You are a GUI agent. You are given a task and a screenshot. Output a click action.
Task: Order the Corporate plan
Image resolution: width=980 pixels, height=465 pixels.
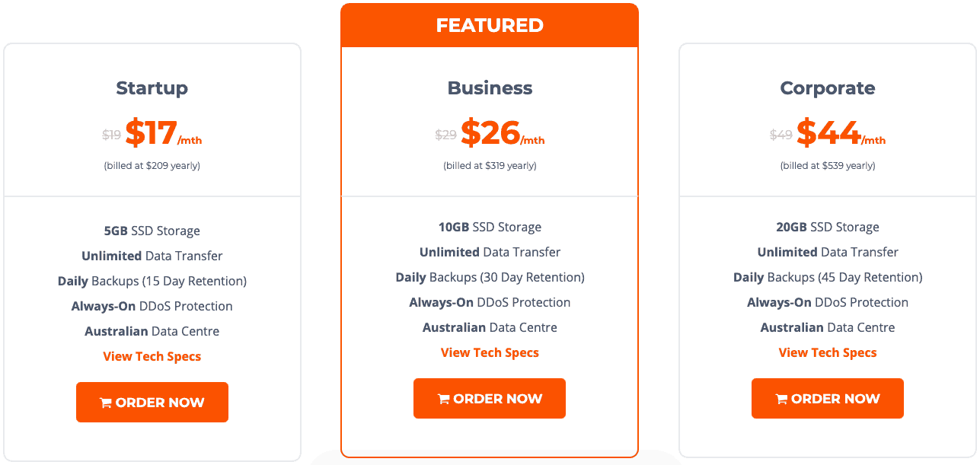(828, 398)
